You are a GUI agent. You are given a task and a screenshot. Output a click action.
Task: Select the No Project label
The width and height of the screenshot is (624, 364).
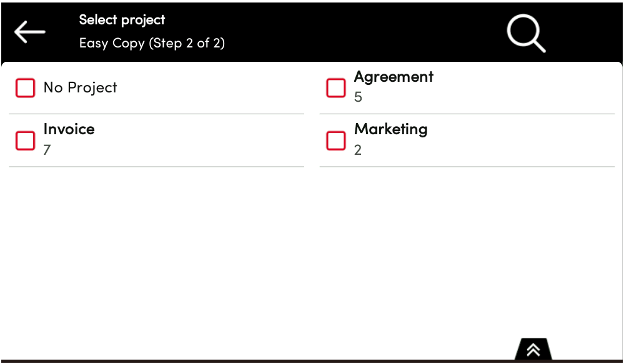coord(80,88)
